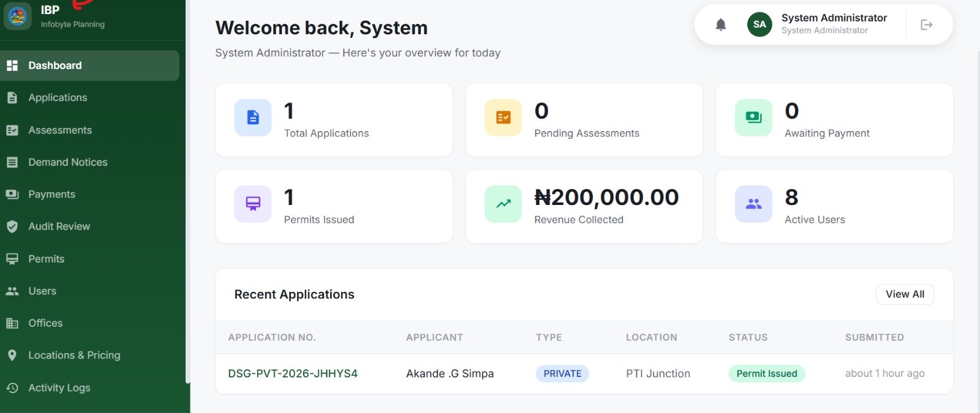Click the Active Users label
The height and width of the screenshot is (413, 980).
[815, 220]
